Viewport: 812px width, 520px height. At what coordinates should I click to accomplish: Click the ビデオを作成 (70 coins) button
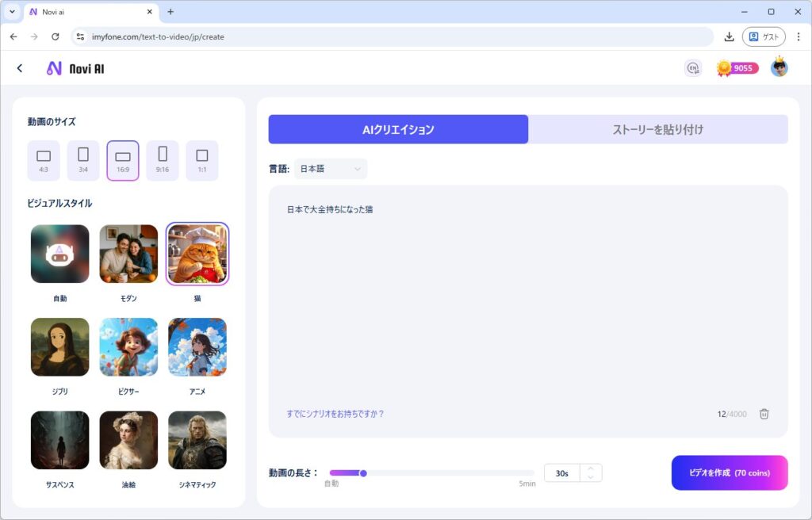(729, 473)
